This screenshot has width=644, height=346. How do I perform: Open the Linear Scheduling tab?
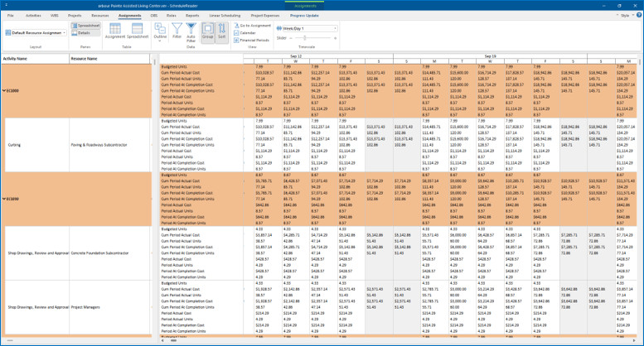225,16
